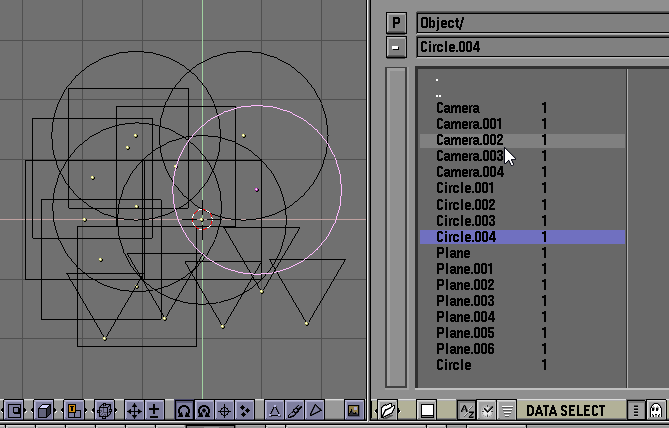Click the four-arrow view translate icon
This screenshot has height=428, width=669.
point(134,411)
